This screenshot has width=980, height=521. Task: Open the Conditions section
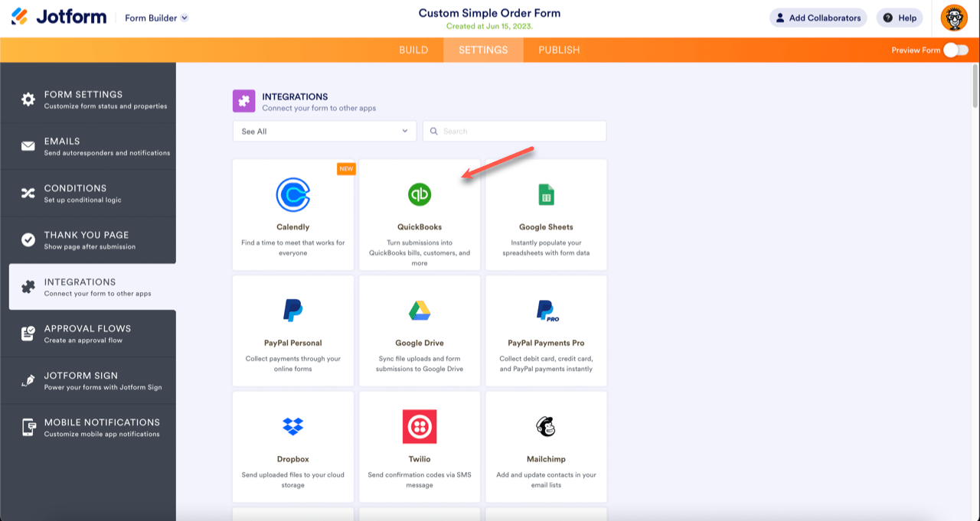(88, 193)
